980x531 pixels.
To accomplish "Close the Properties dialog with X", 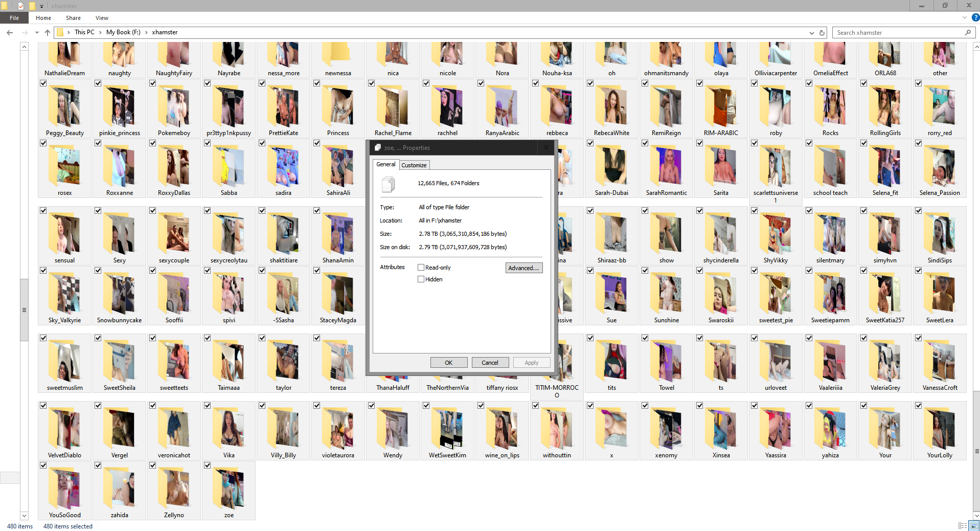I will pyautogui.click(x=545, y=147).
